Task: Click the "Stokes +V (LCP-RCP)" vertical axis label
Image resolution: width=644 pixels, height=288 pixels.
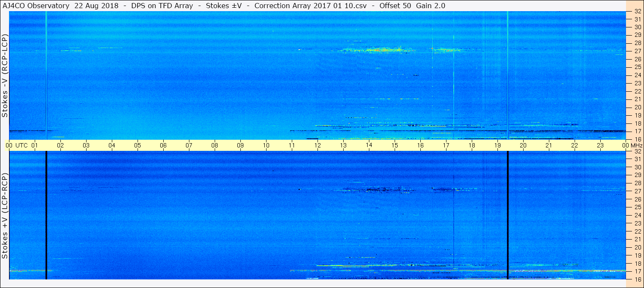Action: coord(5,216)
